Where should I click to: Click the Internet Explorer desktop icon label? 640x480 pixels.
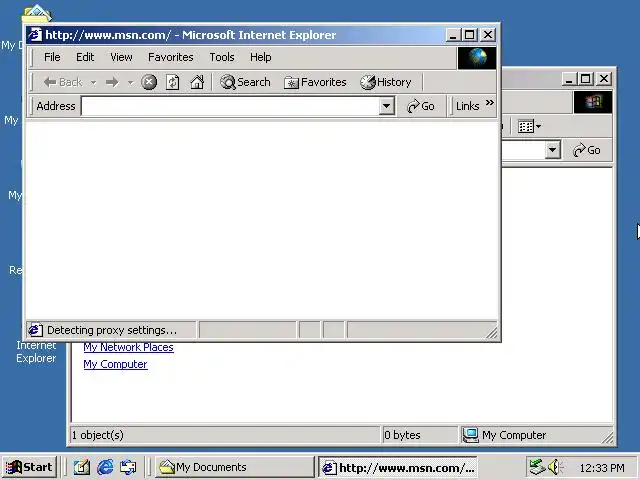click(36, 351)
